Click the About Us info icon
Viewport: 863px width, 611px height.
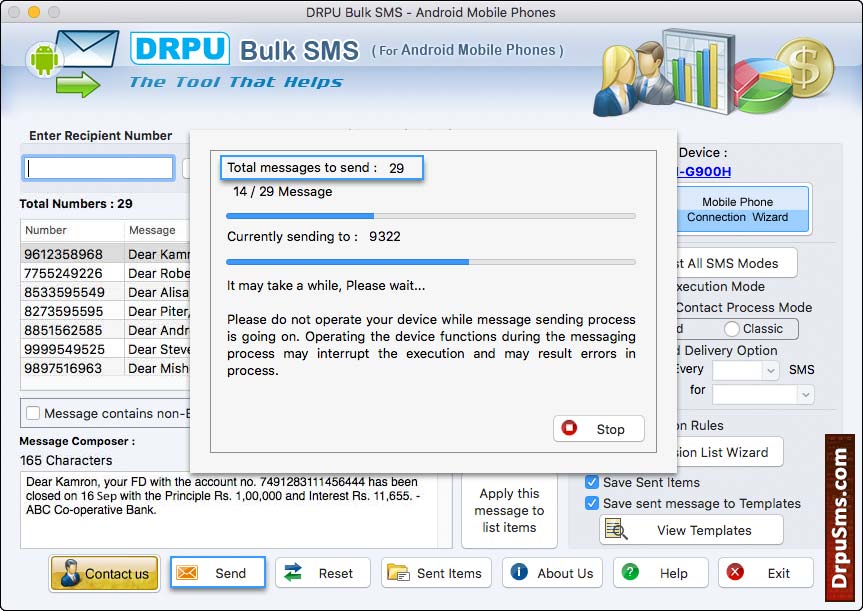click(519, 572)
